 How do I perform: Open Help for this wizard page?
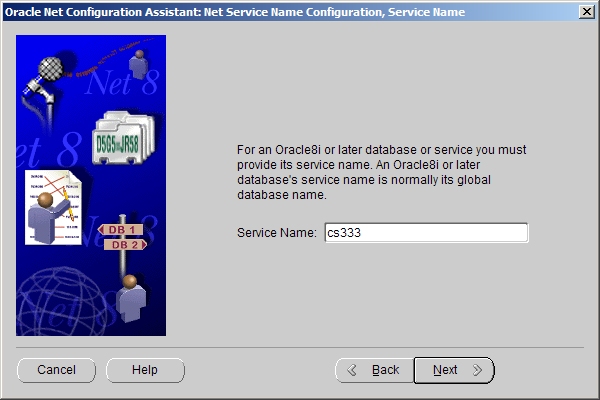[145, 370]
